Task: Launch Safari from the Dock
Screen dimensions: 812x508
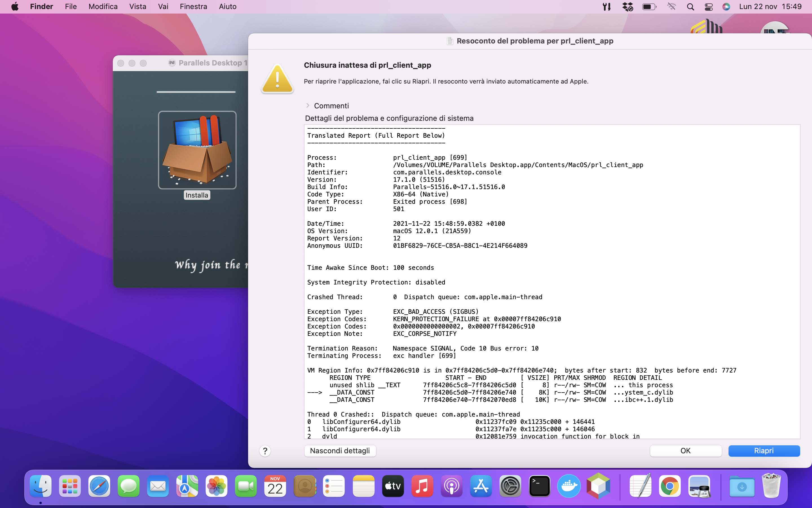Action: (99, 486)
